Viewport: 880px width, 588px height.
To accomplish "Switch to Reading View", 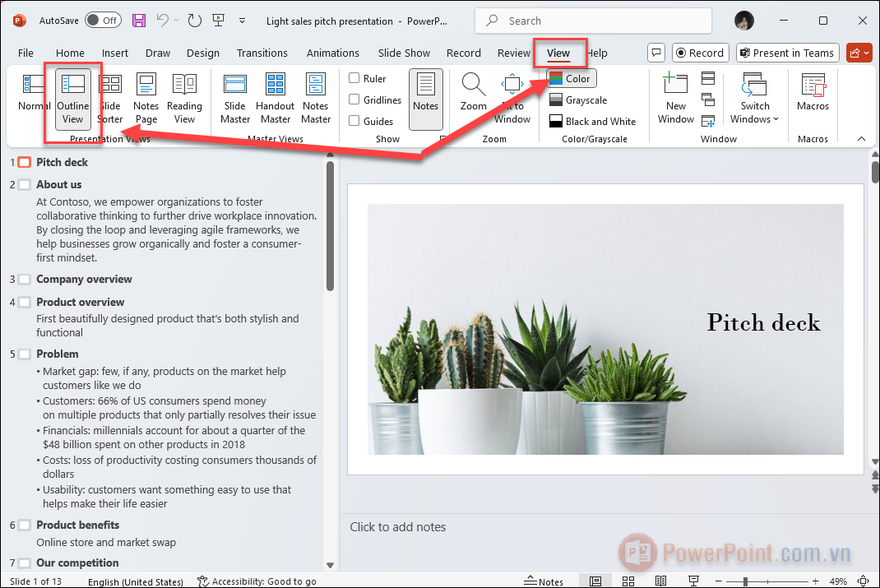I will [184, 98].
